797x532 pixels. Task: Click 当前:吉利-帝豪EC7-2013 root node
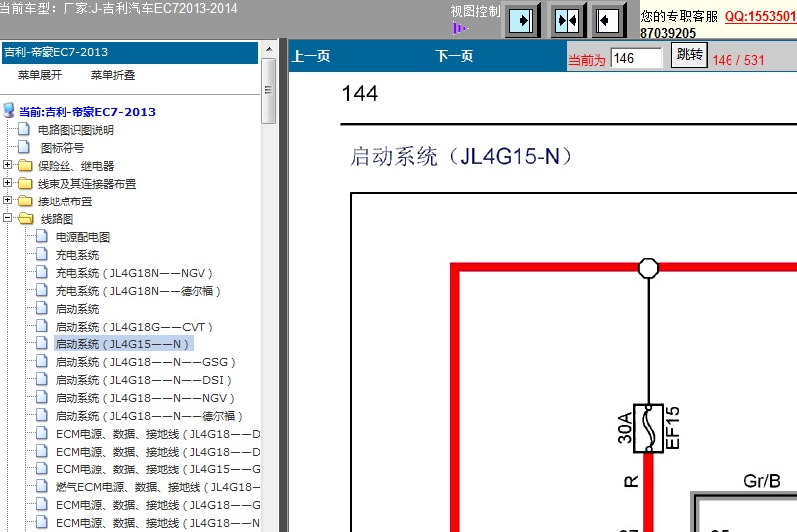[x=87, y=112]
